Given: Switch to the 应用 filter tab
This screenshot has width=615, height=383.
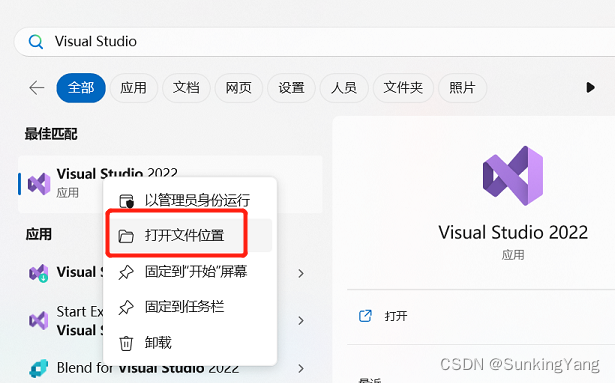Looking at the screenshot, I should pos(133,88).
